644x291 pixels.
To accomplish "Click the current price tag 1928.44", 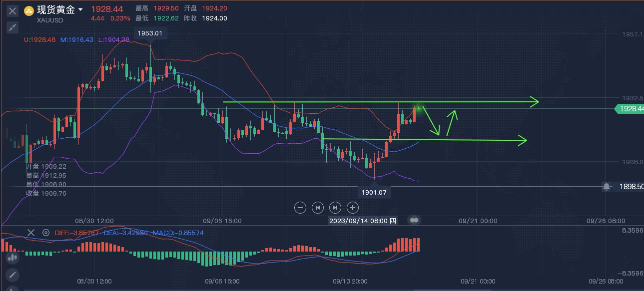I will tap(630, 108).
